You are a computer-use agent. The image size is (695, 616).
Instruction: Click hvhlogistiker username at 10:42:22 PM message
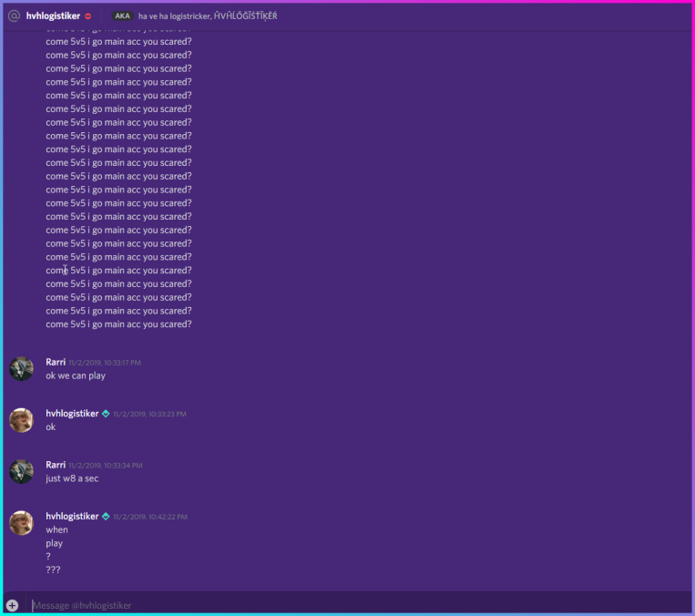[x=72, y=516]
